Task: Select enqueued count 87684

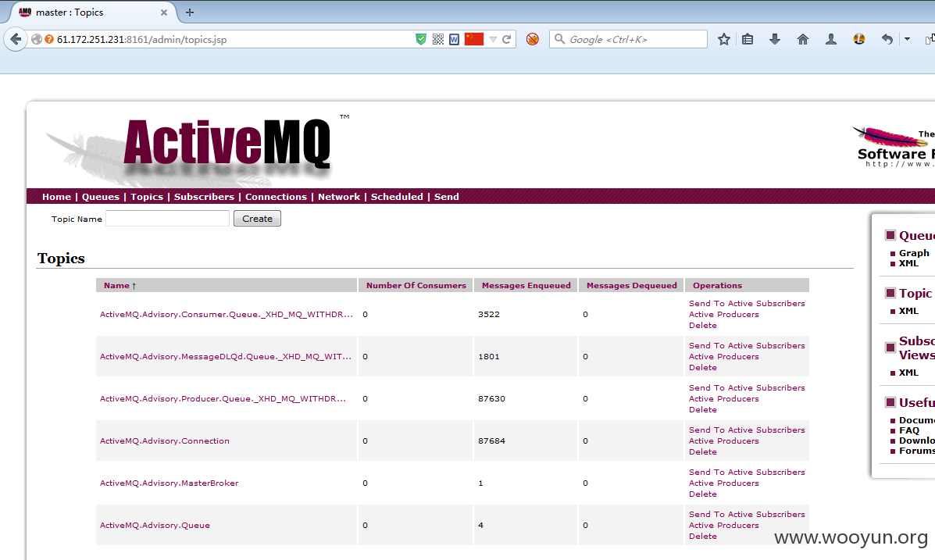Action: click(491, 441)
